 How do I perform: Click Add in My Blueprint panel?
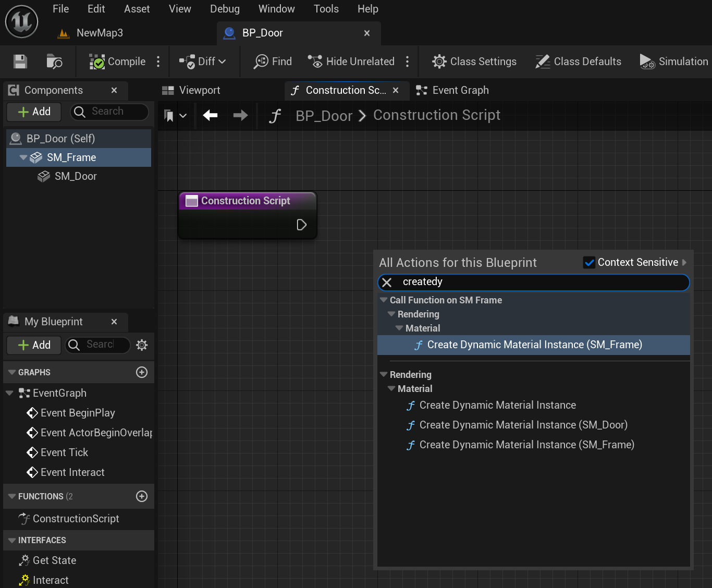coord(34,345)
